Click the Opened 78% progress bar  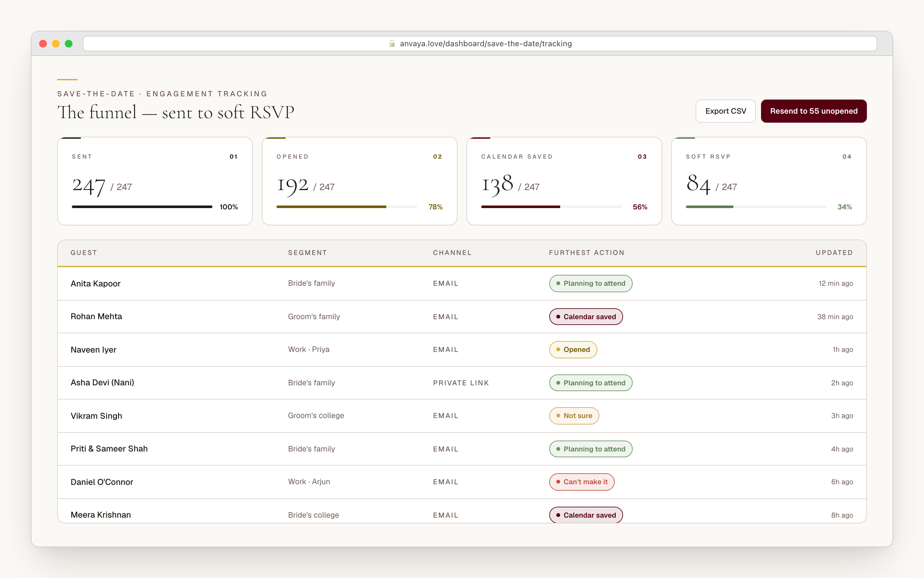pos(347,207)
